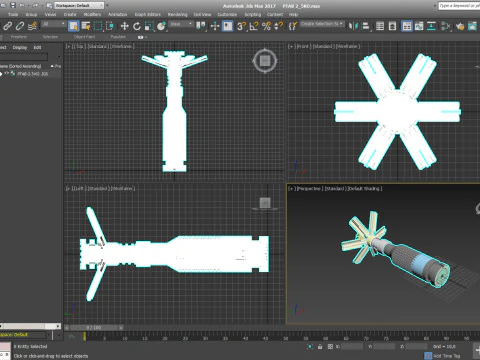Image resolution: width=480 pixels, height=360 pixels.
Task: Select the PTAB-2.5KO object in the scene explorer
Action: [33, 74]
